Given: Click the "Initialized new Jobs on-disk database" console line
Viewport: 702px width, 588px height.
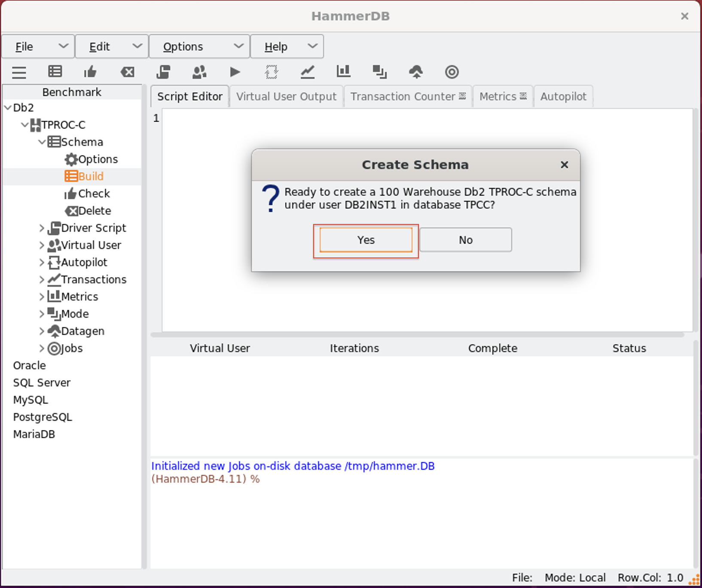Looking at the screenshot, I should (x=293, y=466).
